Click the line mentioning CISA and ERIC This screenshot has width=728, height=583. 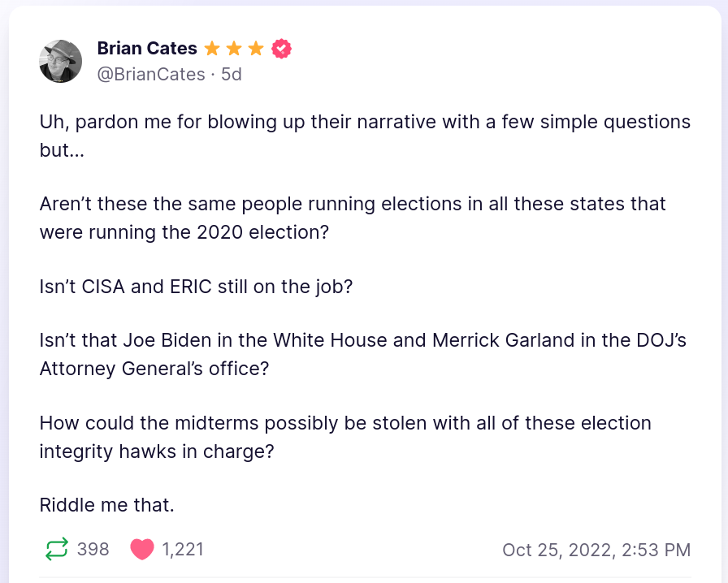click(x=196, y=287)
